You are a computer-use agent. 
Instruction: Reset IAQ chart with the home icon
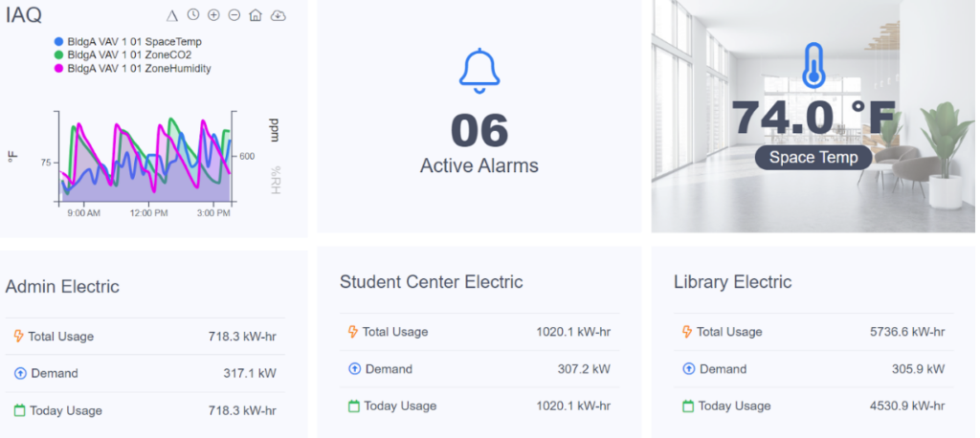point(255,15)
